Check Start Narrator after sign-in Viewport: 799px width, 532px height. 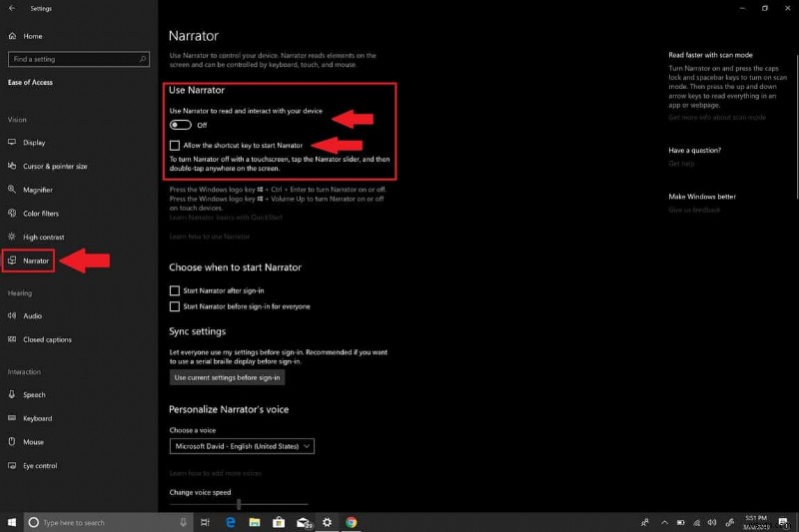pos(175,290)
